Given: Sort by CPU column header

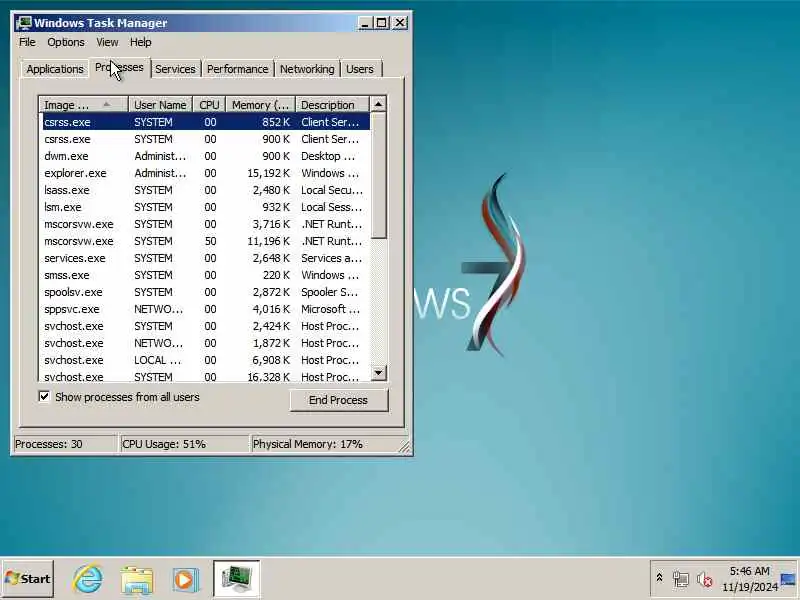Looking at the screenshot, I should click(209, 105).
